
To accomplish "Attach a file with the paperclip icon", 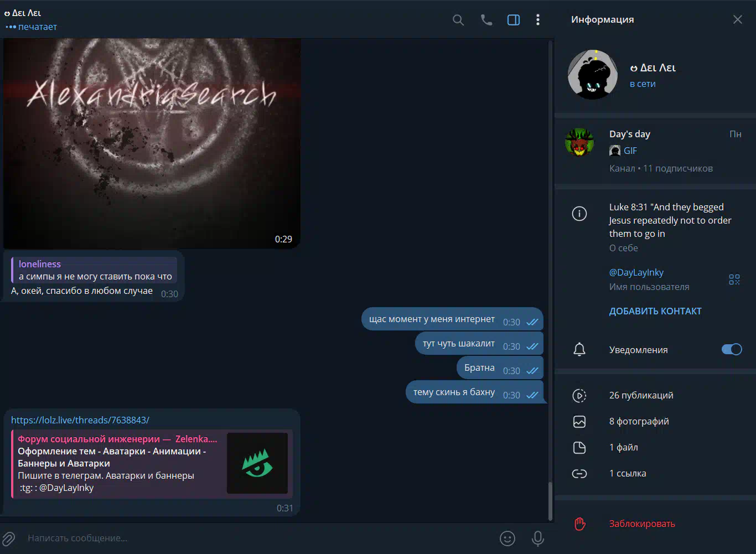I will tap(9, 538).
